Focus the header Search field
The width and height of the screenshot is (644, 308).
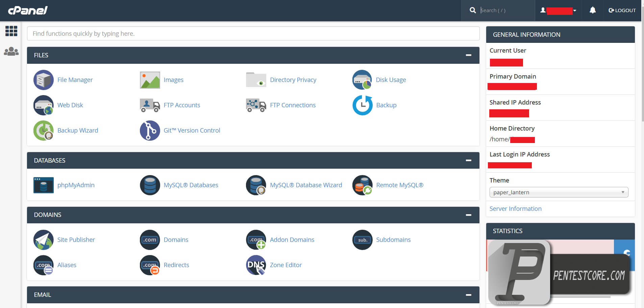(x=506, y=10)
